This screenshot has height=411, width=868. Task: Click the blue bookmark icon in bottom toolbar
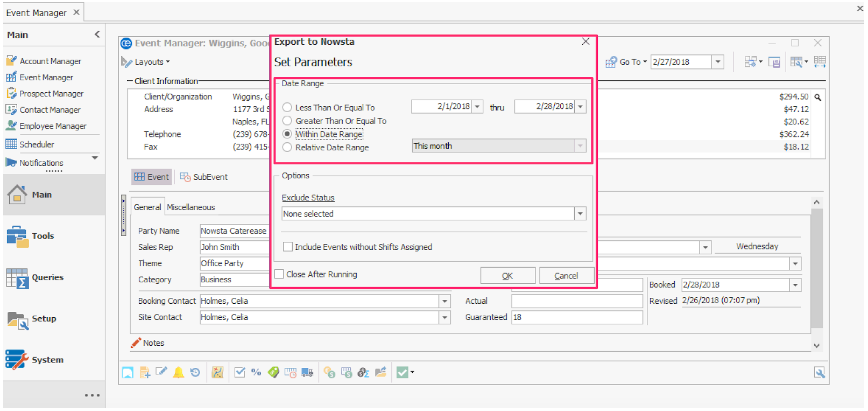tap(128, 372)
